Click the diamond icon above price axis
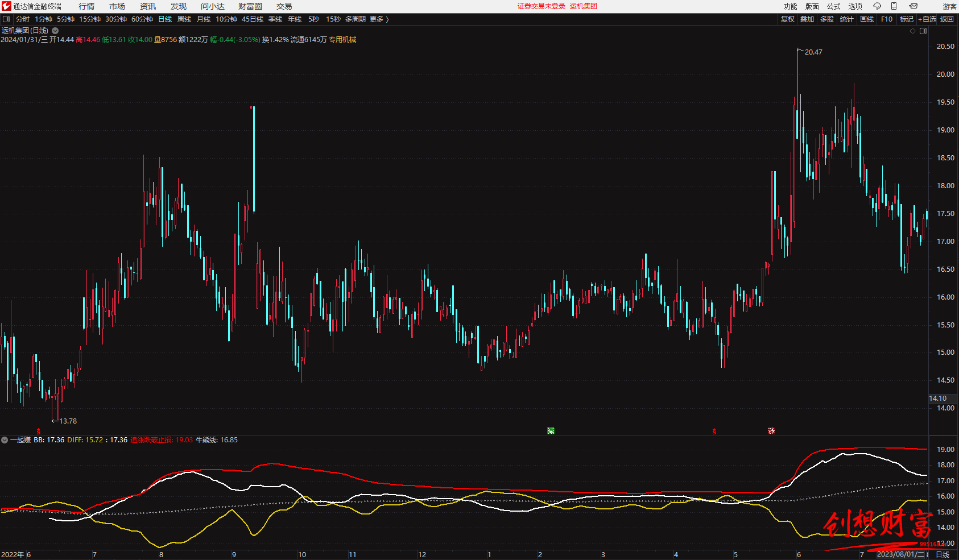 (x=913, y=31)
